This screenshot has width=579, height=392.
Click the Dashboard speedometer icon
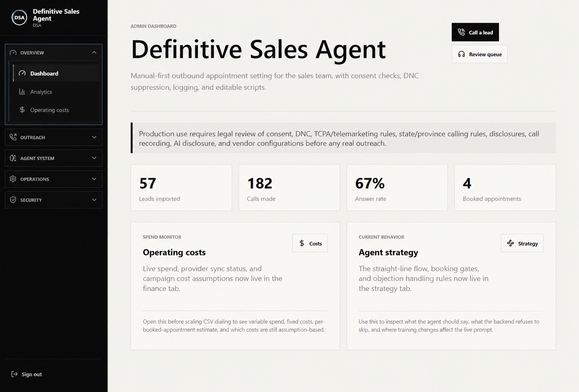[x=22, y=73]
